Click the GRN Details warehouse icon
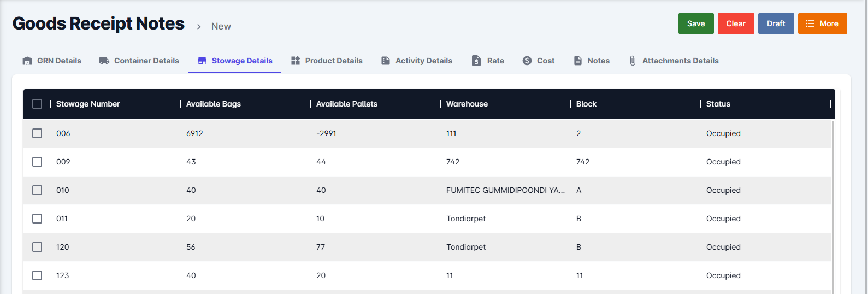This screenshot has height=294, width=868. (x=27, y=61)
